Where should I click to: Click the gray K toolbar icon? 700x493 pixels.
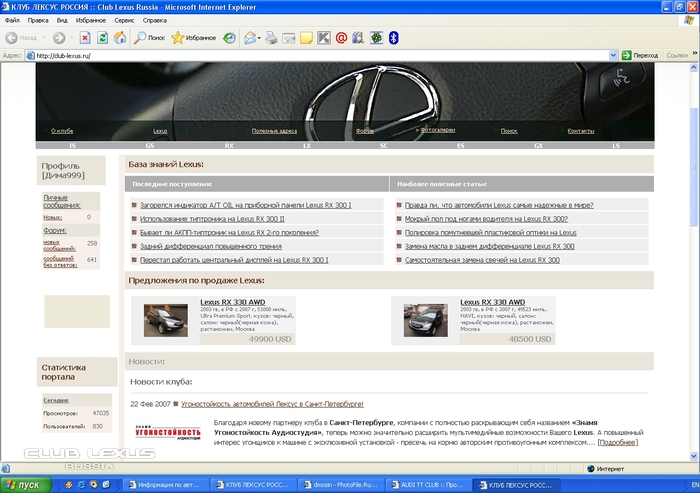[324, 38]
